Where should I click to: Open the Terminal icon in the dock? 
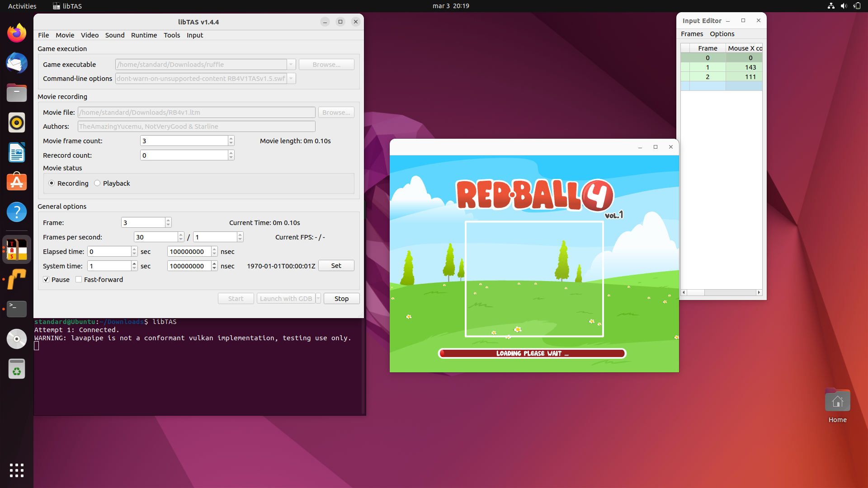[x=17, y=309]
